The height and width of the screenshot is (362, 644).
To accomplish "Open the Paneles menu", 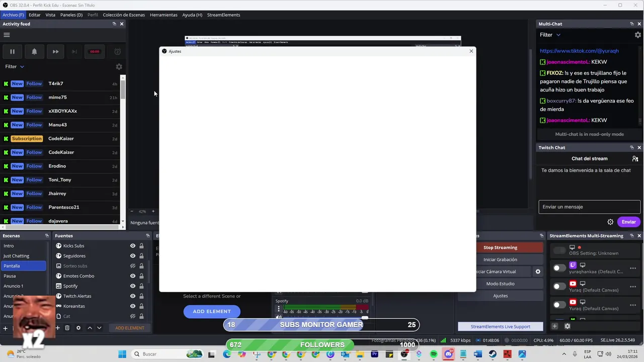I will coord(71,15).
